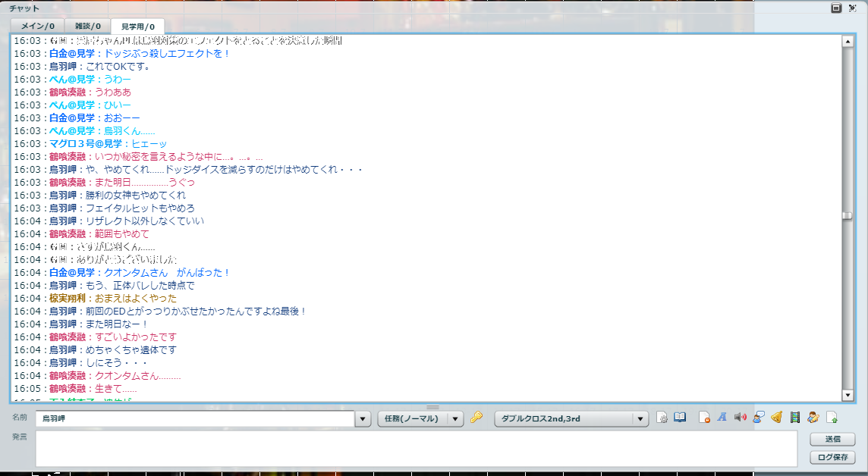Switch to the メイン/0 tab

coord(37,27)
